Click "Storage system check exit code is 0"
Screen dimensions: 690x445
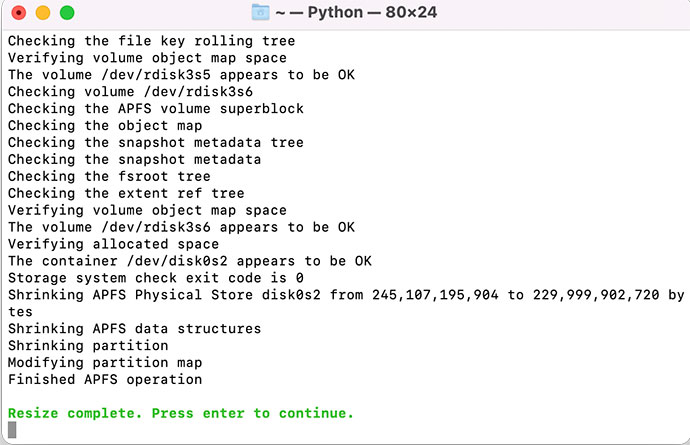pos(156,278)
